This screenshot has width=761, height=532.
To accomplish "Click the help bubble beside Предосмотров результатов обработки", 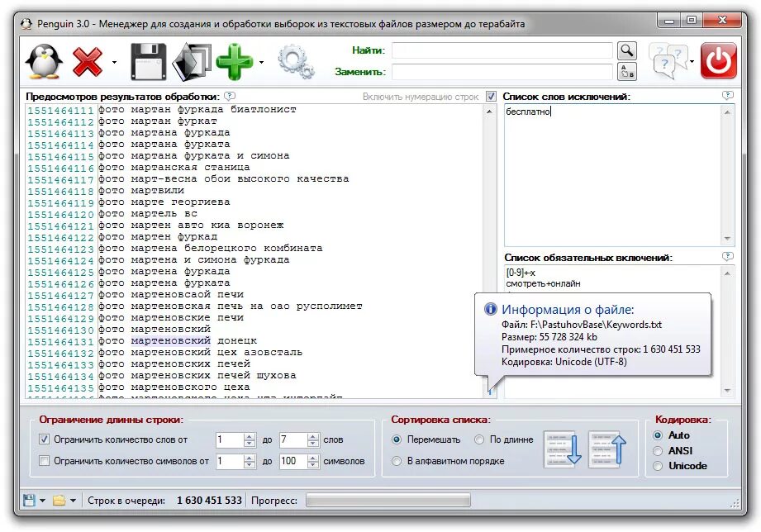I will (x=230, y=96).
